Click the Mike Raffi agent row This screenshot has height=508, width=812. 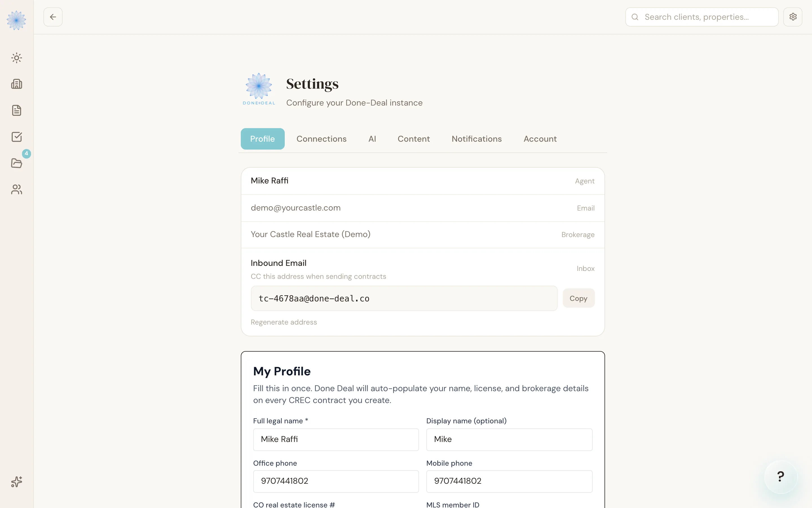tap(423, 181)
